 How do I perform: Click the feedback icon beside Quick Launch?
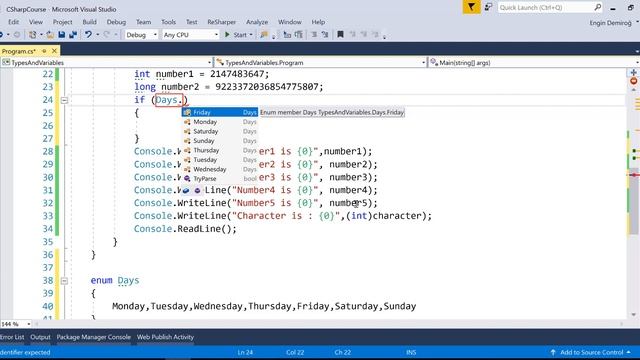click(489, 7)
